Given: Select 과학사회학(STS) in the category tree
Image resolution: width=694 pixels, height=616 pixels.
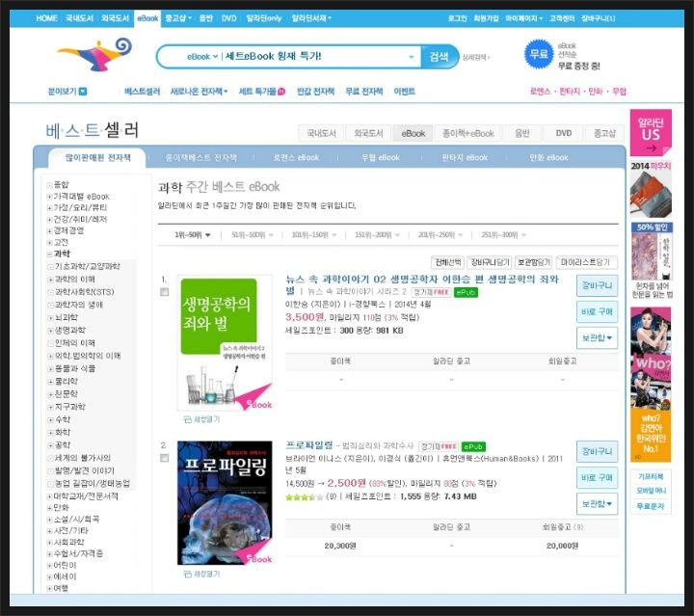Looking at the screenshot, I should 85,292.
